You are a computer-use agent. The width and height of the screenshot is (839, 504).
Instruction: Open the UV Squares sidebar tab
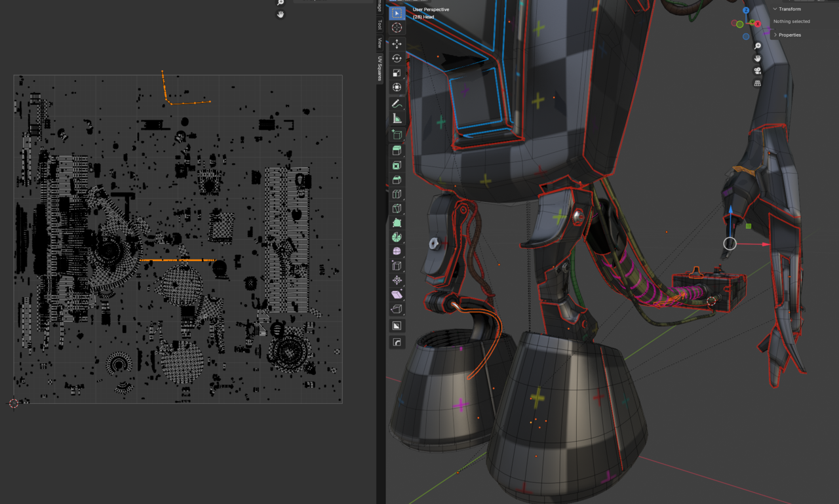coord(379,68)
